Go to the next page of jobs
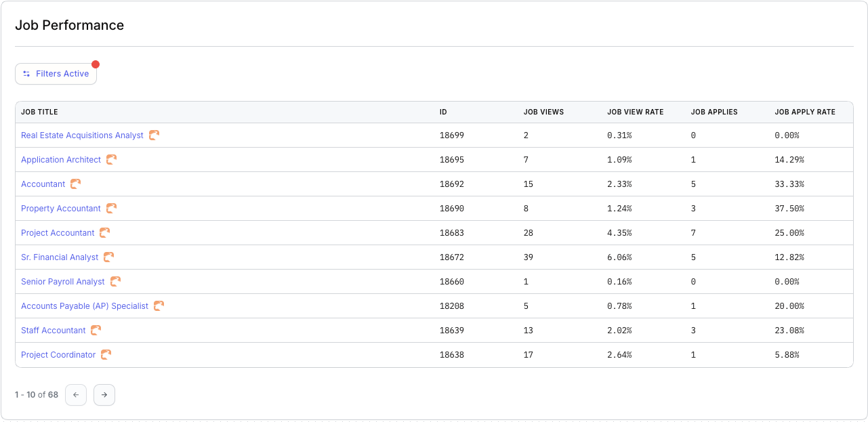868x422 pixels. (104, 395)
